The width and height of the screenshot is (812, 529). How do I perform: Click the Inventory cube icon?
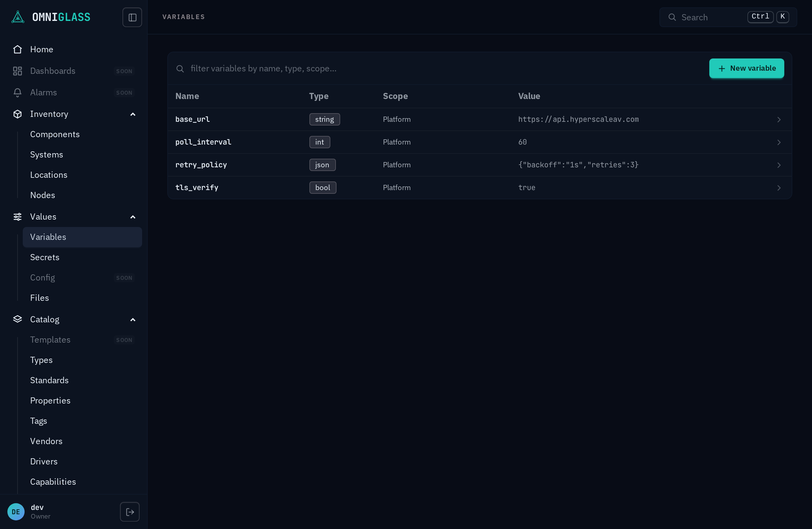(18, 114)
